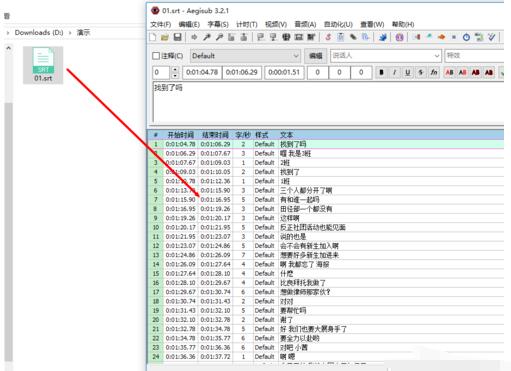Open the Attachments paperclip icon
Viewport: 511px width, 371px height.
(x=353, y=37)
